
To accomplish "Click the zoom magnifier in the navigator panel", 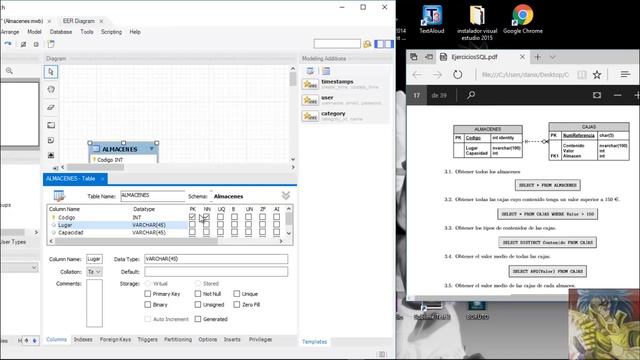I will pyautogui.click(x=9, y=71).
